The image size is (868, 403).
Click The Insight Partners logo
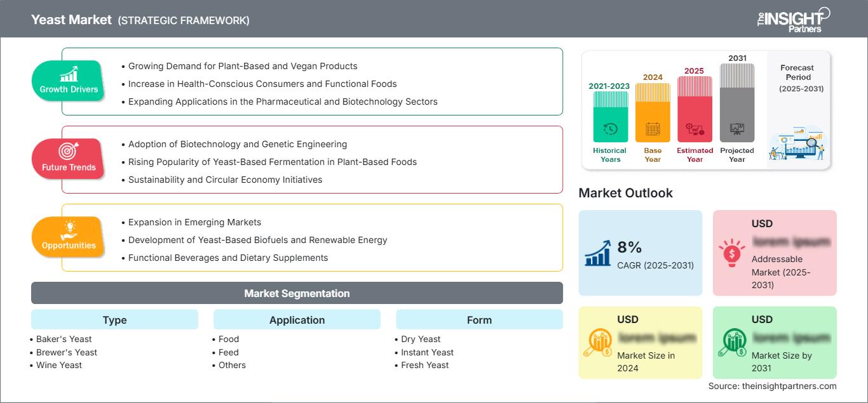tap(793, 20)
